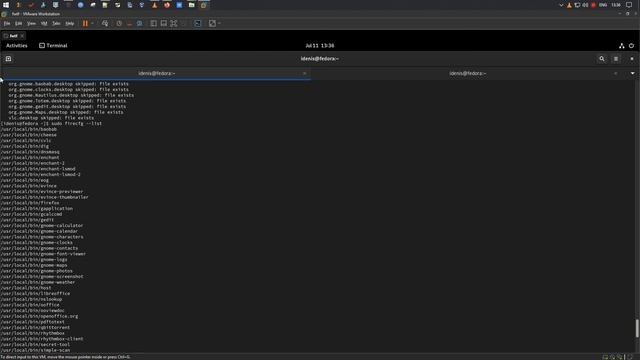
Task: Open GNOME Activities overview
Action: tap(17, 46)
